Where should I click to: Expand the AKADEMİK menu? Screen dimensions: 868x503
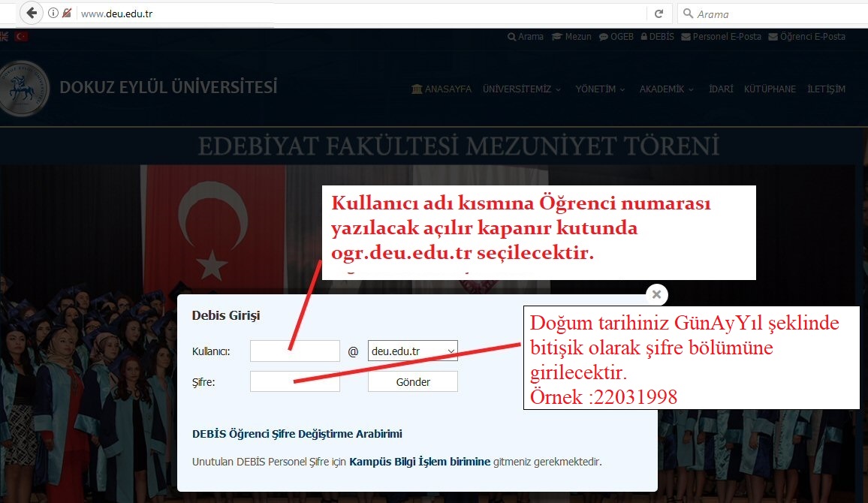pyautogui.click(x=667, y=89)
